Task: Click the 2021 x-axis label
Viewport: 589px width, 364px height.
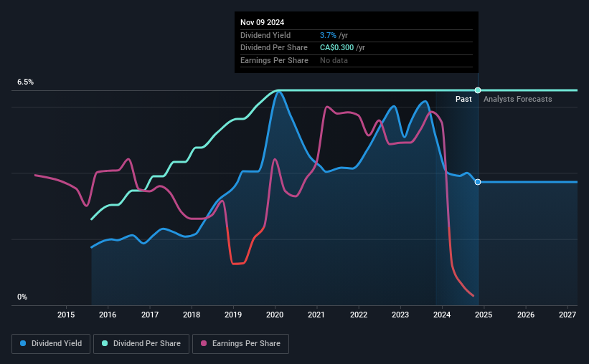Action: tap(316, 315)
